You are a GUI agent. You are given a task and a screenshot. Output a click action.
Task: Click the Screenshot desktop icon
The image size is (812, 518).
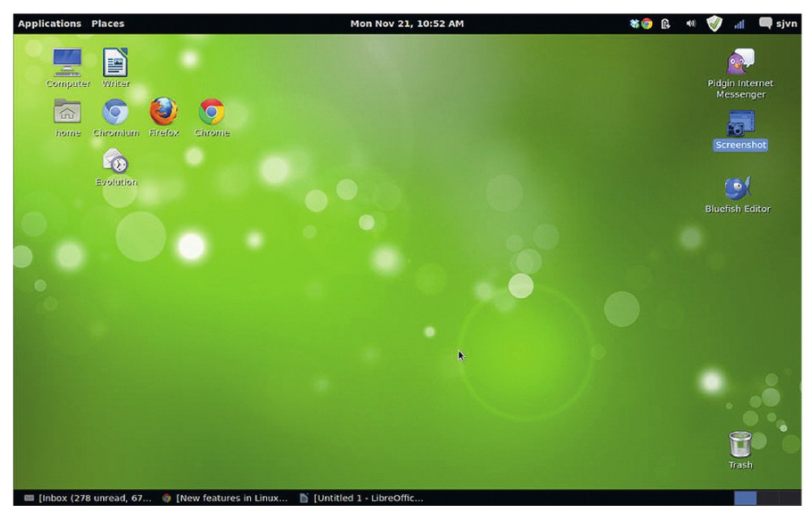tap(741, 125)
